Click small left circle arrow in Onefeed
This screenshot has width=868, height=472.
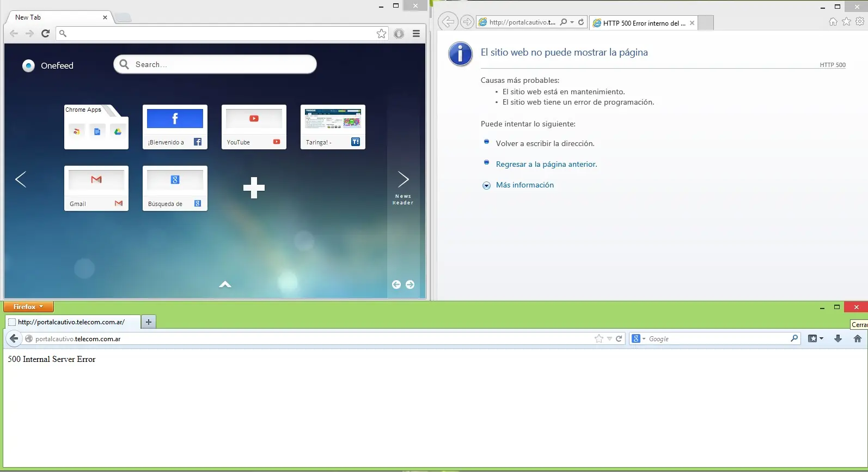[396, 285]
